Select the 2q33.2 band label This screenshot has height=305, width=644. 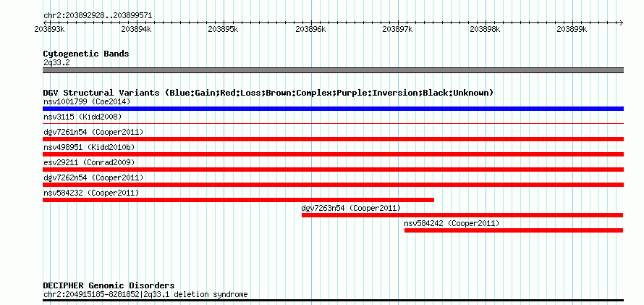56,62
